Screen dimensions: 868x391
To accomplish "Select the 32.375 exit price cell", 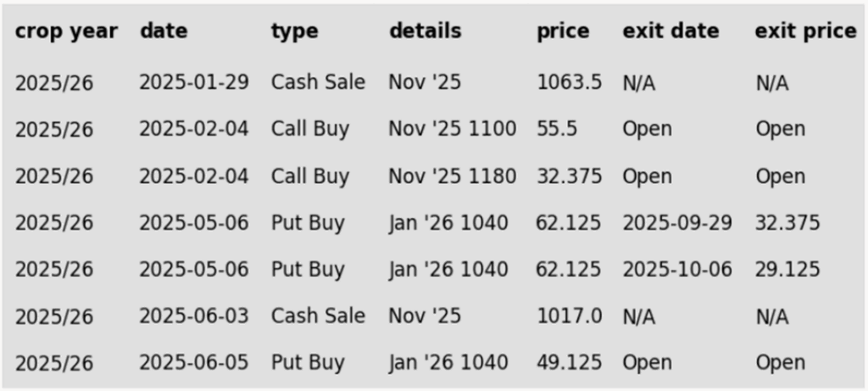I will (787, 223).
